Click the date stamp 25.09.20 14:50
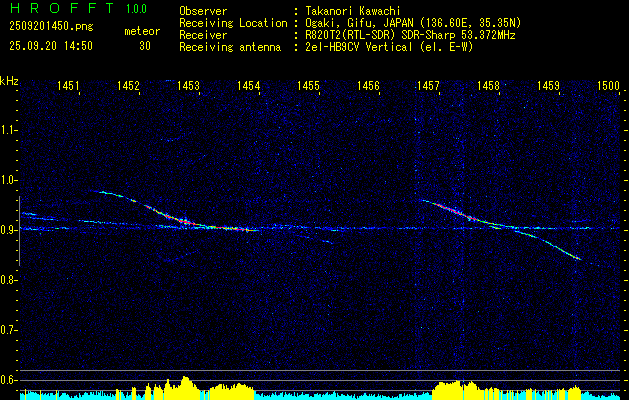This screenshot has height=400, width=629. point(51,46)
